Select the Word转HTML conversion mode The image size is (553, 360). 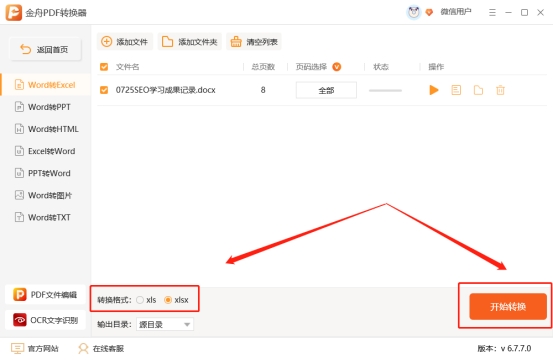pyautogui.click(x=45, y=129)
